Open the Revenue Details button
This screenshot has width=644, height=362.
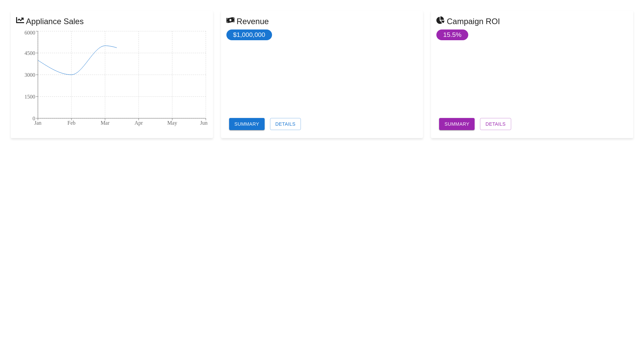pyautogui.click(x=285, y=124)
